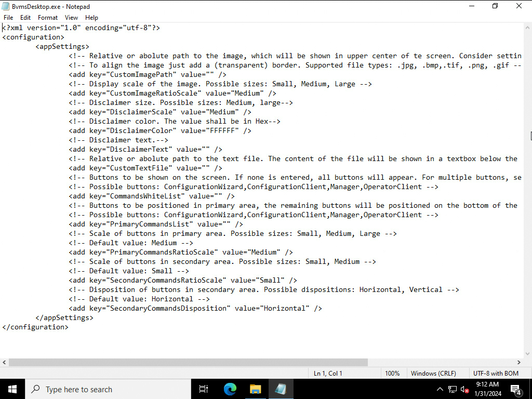Click the CustomImageRatioScale key line
The height and width of the screenshot is (399, 532).
pyautogui.click(x=172, y=93)
